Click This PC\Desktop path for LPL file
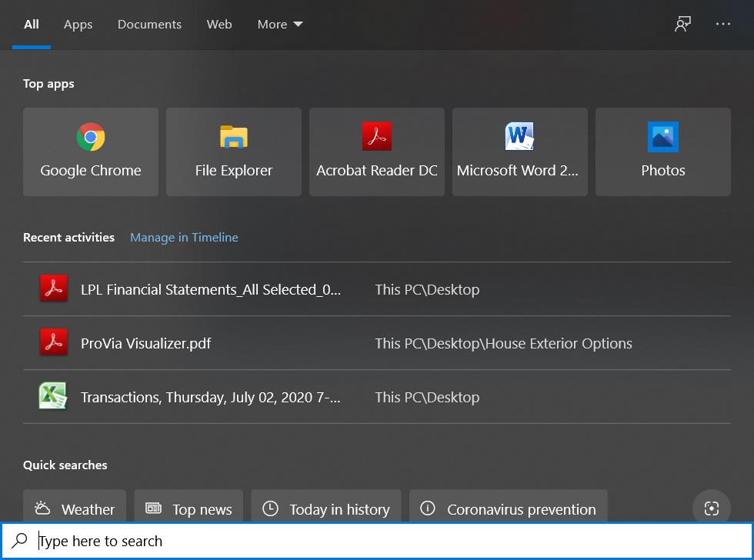The image size is (754, 560). coord(427,289)
